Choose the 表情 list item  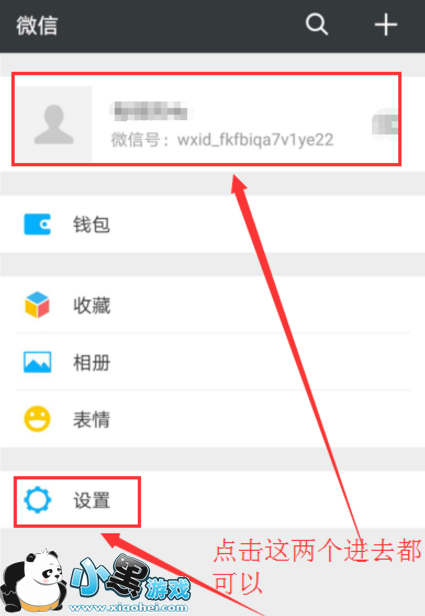pos(212,419)
